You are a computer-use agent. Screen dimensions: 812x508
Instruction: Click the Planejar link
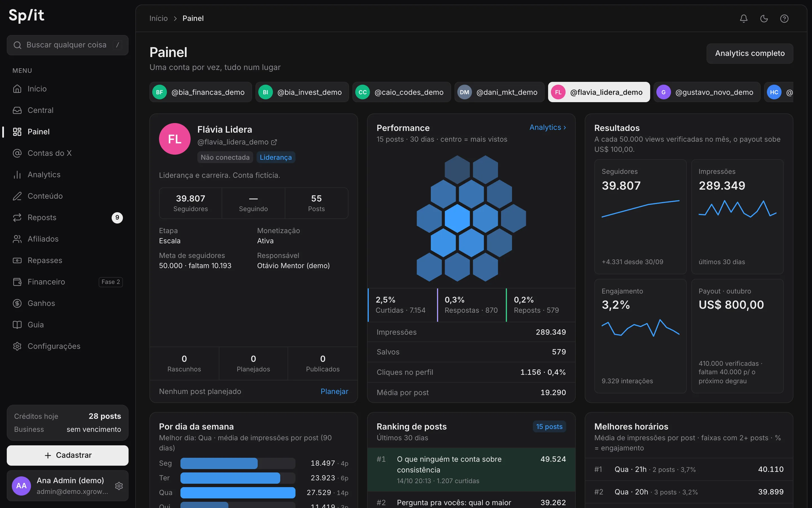click(x=334, y=391)
